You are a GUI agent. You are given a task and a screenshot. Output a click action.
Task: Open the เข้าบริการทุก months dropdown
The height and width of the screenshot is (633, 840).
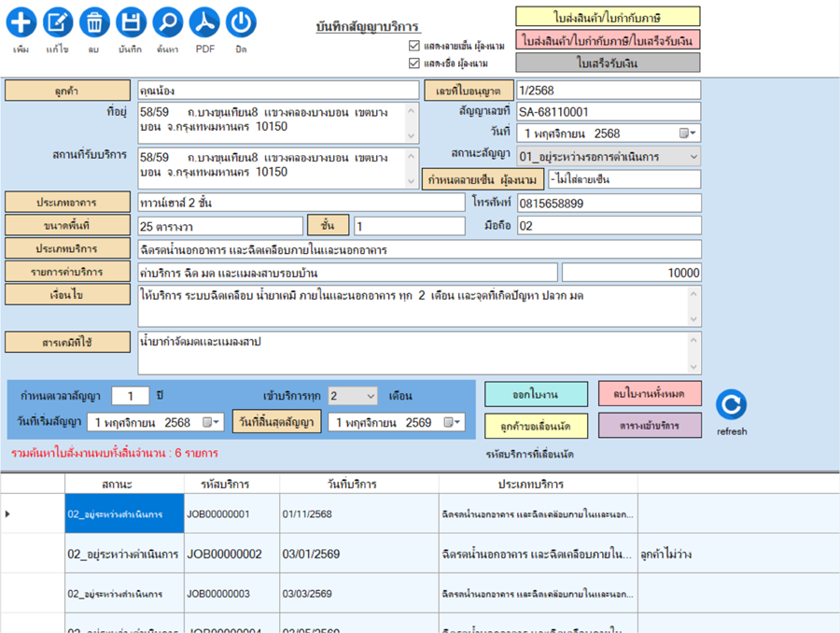tap(369, 396)
